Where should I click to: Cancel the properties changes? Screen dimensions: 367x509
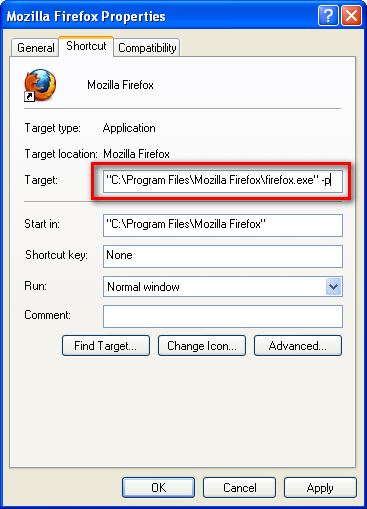pyautogui.click(x=240, y=488)
